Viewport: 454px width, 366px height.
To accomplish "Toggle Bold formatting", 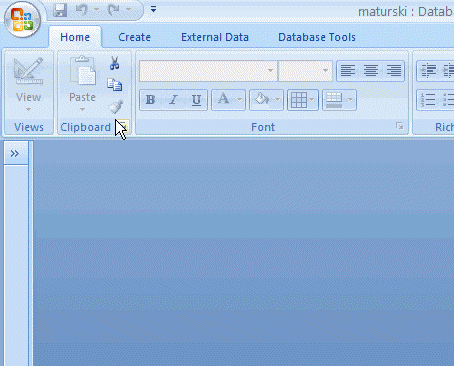I will coord(150,100).
